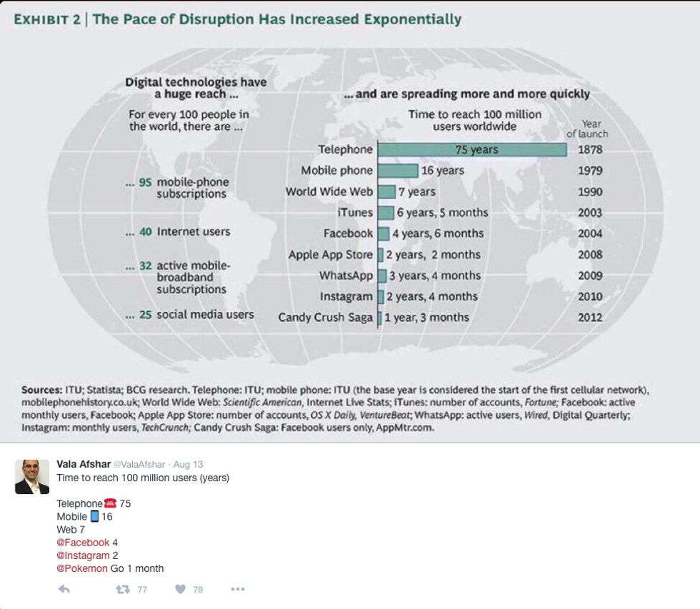Open the Vala Afshar display name link
The width and height of the screenshot is (700, 609).
point(83,464)
